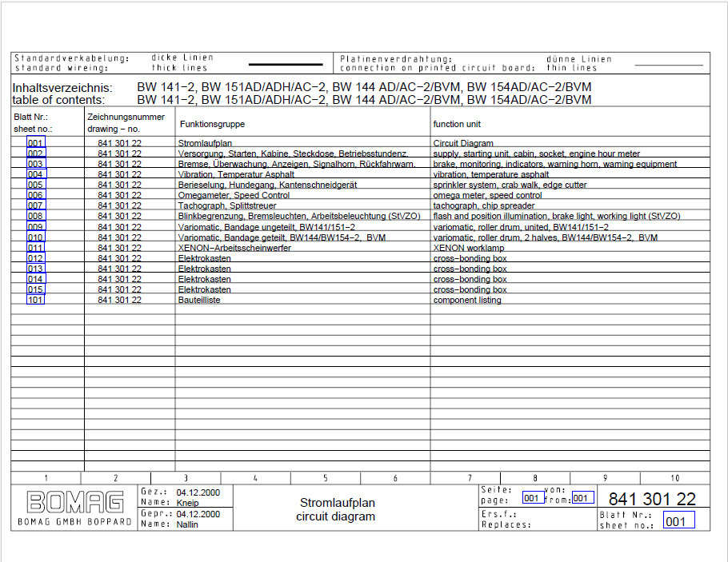Select the 'Ers.f.:' label in the title block
This screenshot has height=562, width=728.
pos(499,514)
